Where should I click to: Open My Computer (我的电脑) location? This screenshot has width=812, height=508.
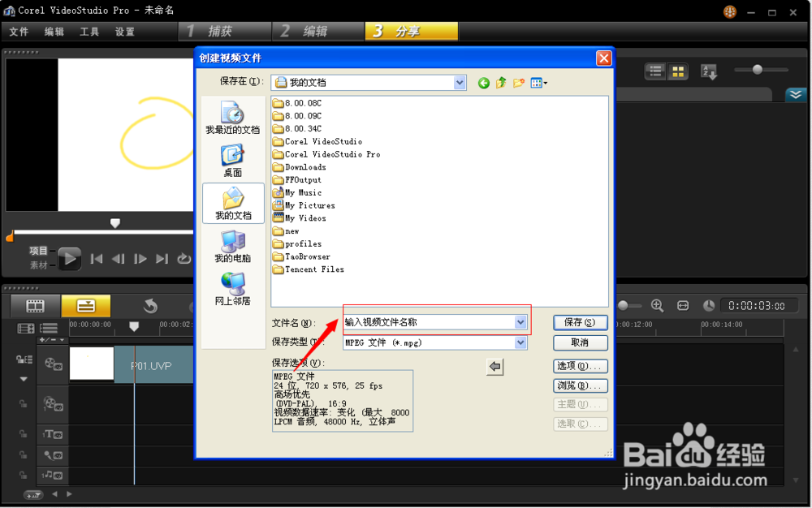tap(232, 246)
